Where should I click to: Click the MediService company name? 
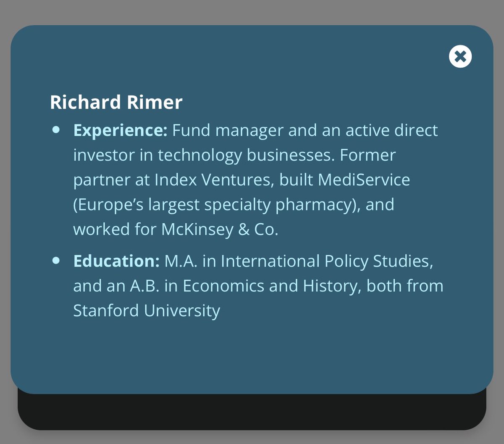[364, 180]
